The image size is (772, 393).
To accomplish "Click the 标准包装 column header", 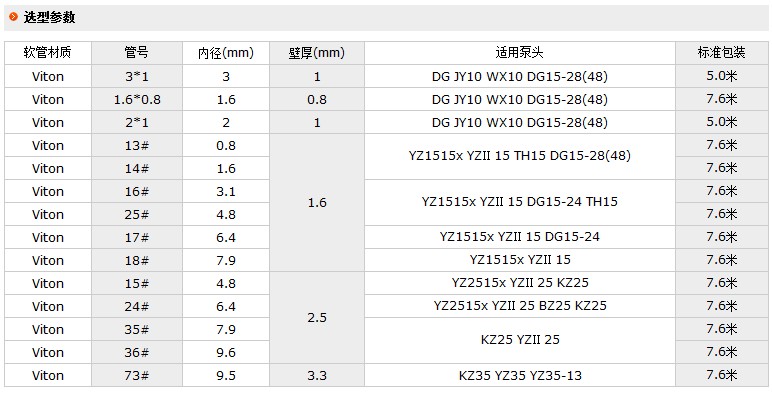I will point(722,53).
